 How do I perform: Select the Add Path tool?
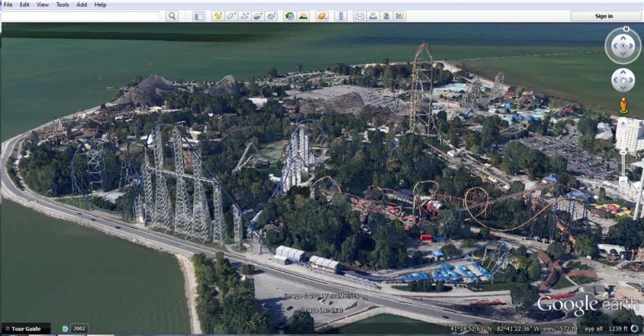click(245, 16)
